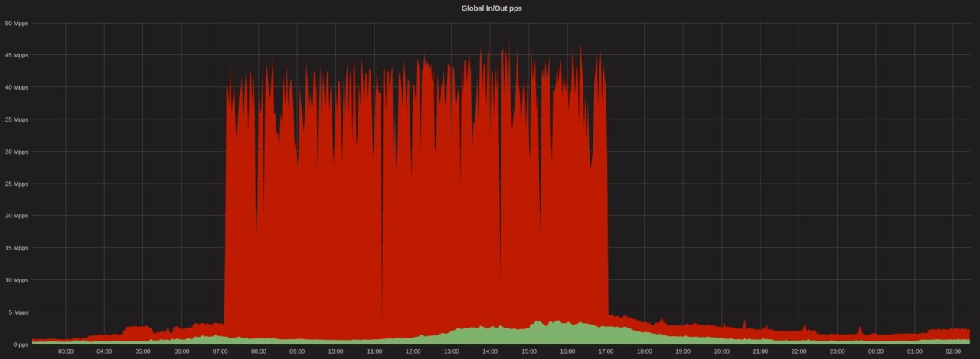Image resolution: width=980 pixels, height=359 pixels.
Task: Click the 06:00 time axis label
Action: [x=181, y=352]
